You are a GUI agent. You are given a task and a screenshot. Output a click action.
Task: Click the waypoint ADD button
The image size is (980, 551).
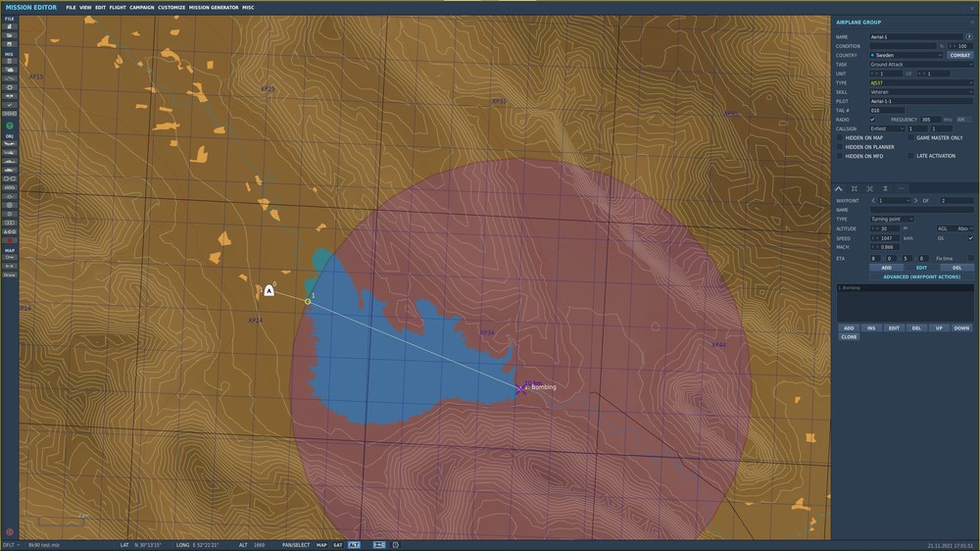coord(886,268)
